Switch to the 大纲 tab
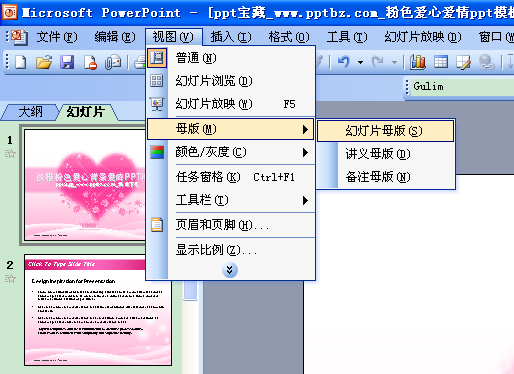Image resolution: width=514 pixels, height=374 pixels. (x=30, y=112)
